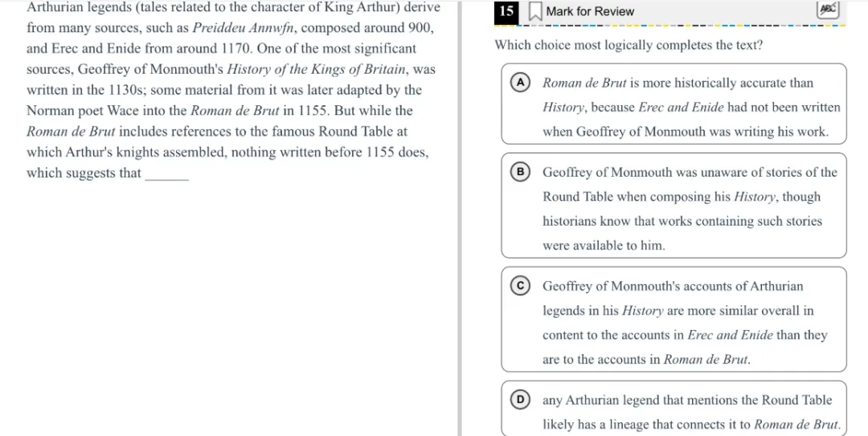Click the Mark for Review bookmark icon
The height and width of the screenshot is (436, 868).
point(534,11)
